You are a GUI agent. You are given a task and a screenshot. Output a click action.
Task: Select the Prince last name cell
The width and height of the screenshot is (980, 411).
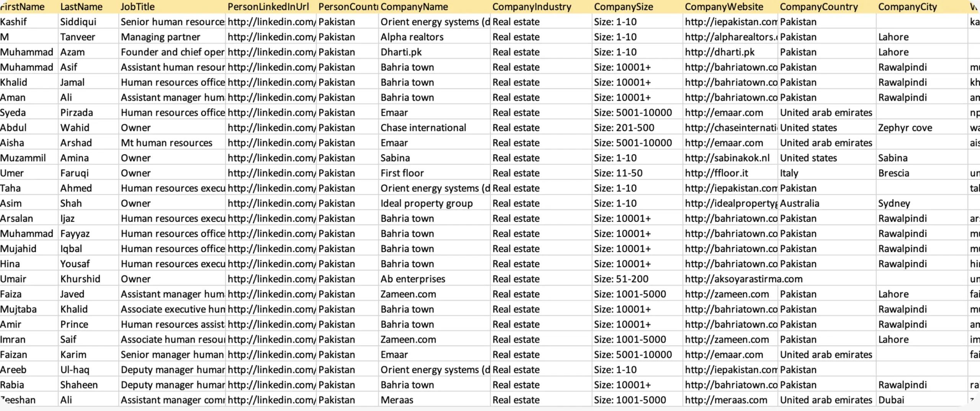tap(88, 324)
